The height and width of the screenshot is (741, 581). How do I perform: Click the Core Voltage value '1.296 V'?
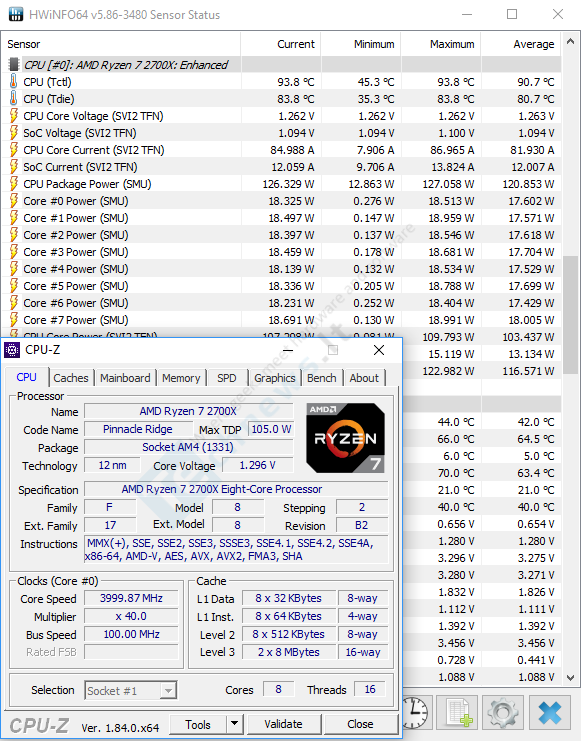tap(258, 465)
